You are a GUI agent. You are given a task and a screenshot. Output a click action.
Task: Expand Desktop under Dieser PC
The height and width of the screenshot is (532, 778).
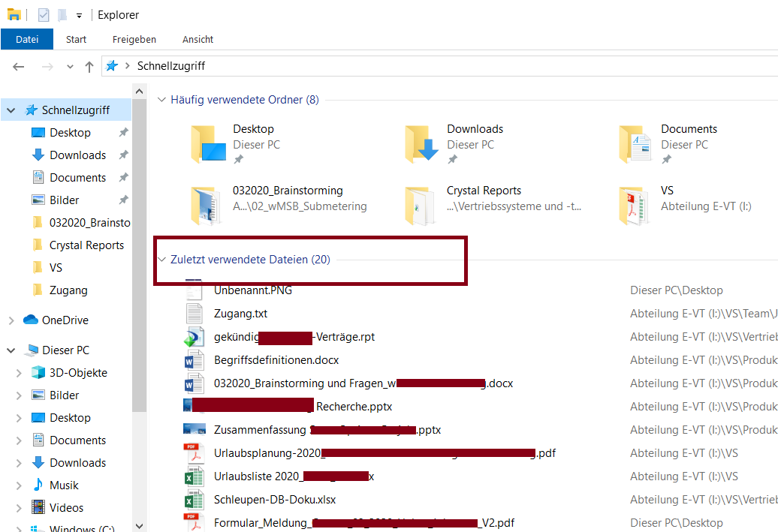point(19,418)
